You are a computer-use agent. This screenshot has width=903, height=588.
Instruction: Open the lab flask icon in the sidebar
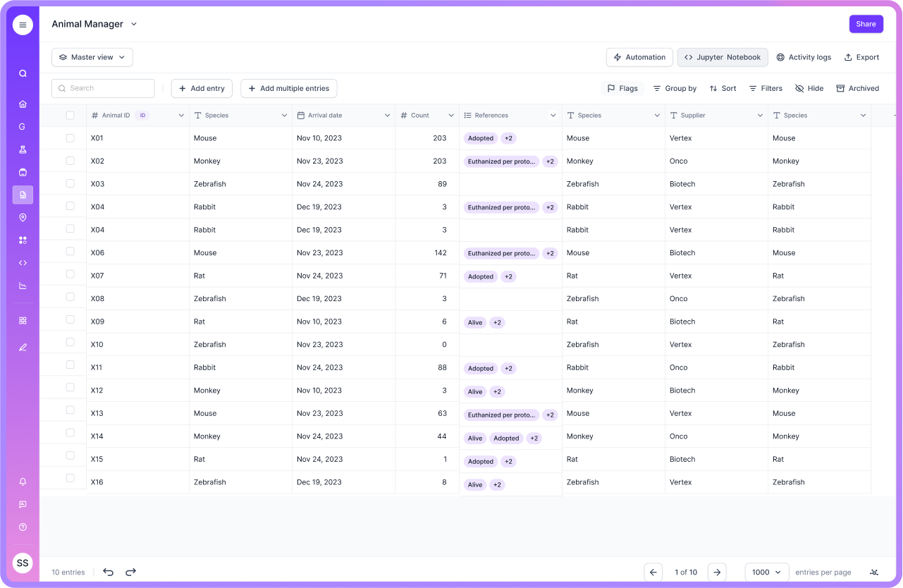click(x=23, y=149)
